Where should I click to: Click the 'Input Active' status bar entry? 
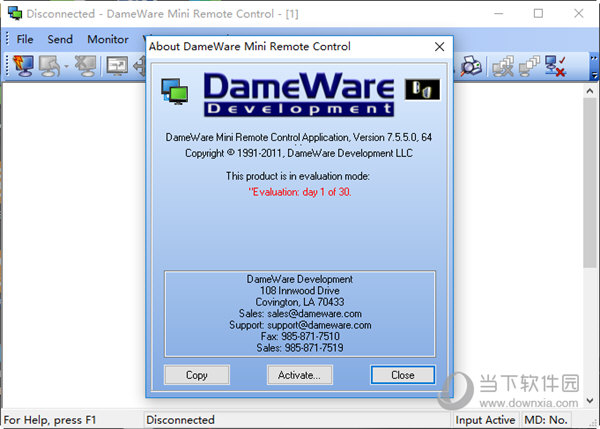point(485,420)
